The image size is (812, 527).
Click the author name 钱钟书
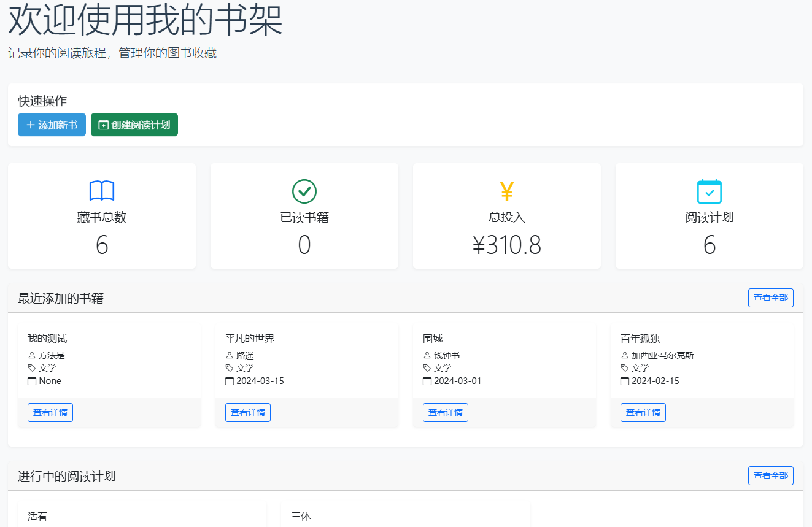447,355
